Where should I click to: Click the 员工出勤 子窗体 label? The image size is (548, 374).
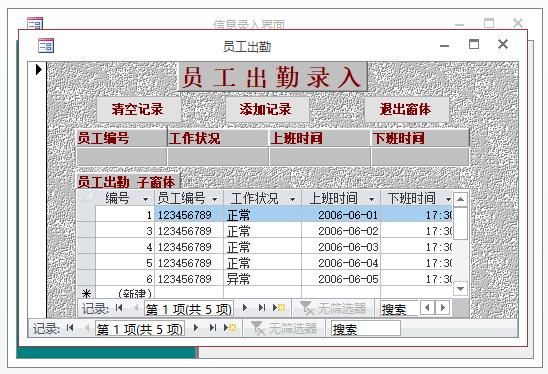pos(128,181)
